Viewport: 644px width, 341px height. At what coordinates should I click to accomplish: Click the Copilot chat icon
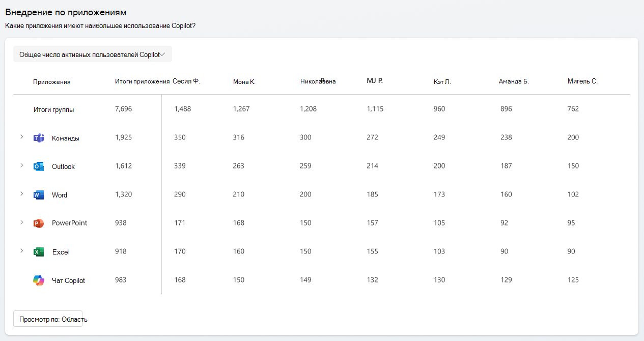pos(39,280)
